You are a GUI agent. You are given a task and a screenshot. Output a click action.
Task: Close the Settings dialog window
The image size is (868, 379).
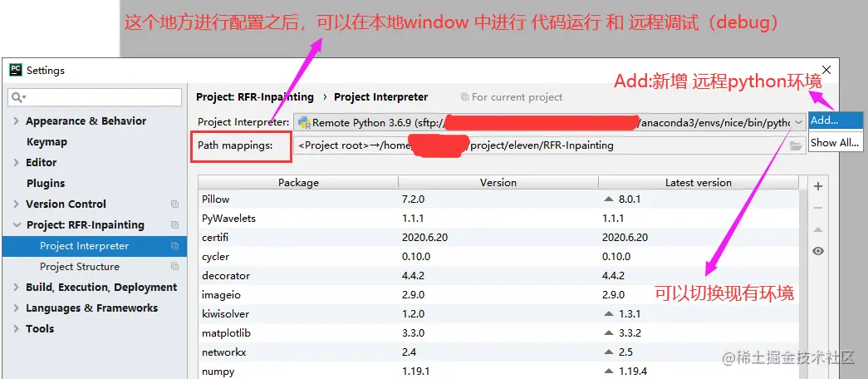(x=826, y=70)
